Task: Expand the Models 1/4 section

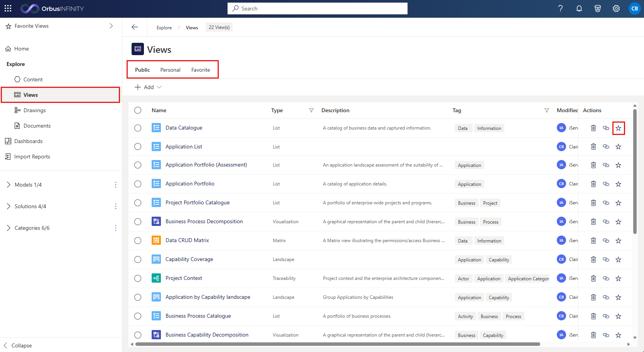Action: tap(8, 185)
